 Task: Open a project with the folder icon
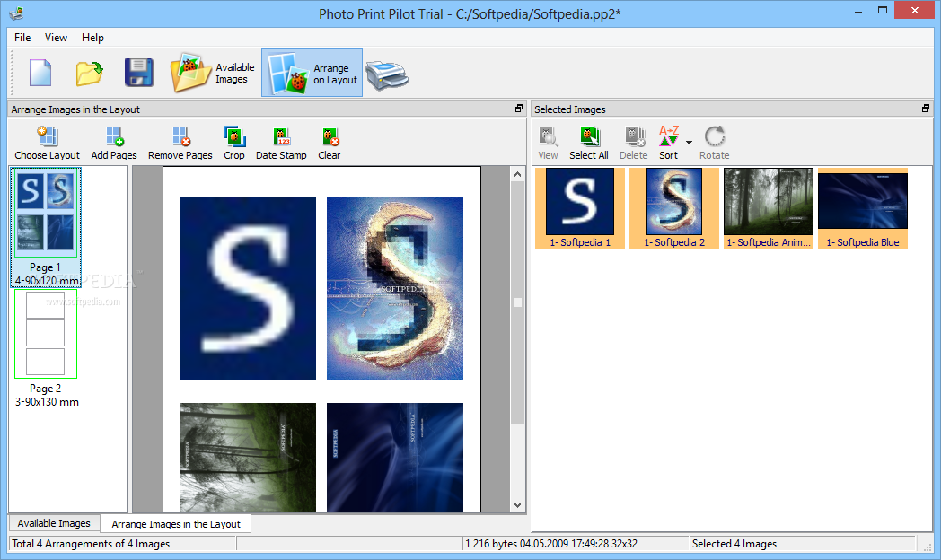click(x=90, y=74)
